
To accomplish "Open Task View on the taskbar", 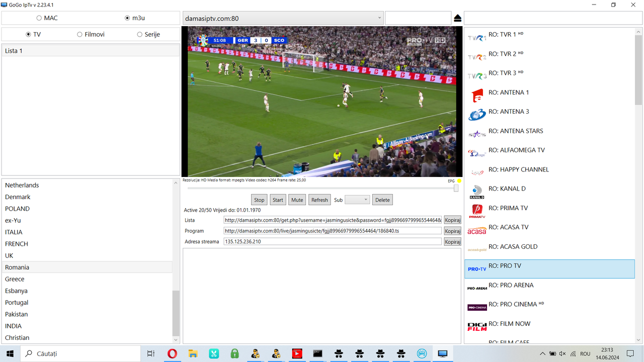I will pos(150,354).
